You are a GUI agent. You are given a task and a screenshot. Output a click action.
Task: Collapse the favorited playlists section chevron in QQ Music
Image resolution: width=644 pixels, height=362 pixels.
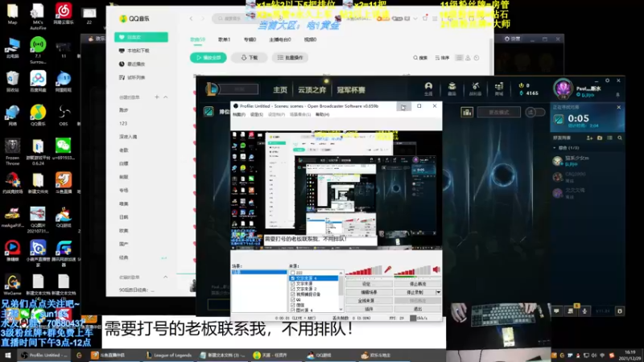click(x=166, y=277)
